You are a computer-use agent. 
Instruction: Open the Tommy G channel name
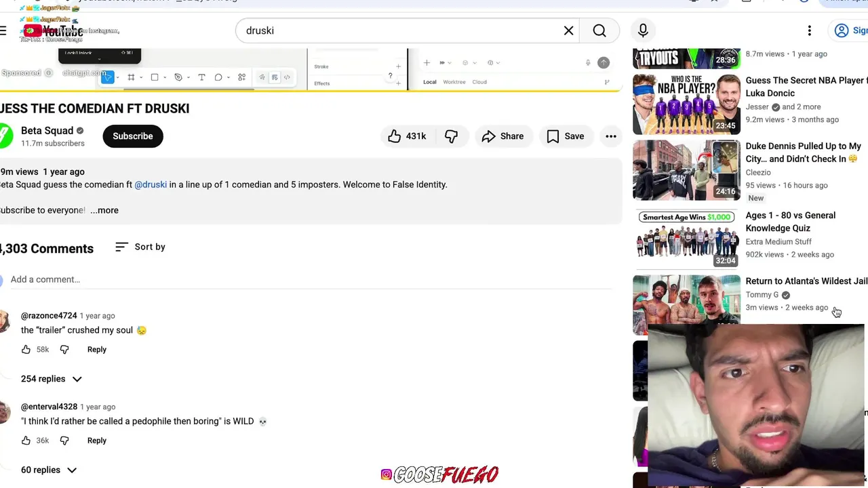tap(762, 295)
